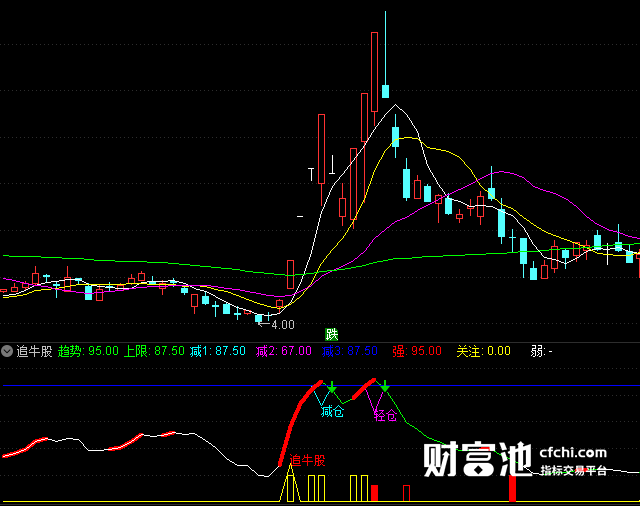The image size is (640, 506).
Task: Click the blue horizontal upper-limit line
Action: (320, 385)
